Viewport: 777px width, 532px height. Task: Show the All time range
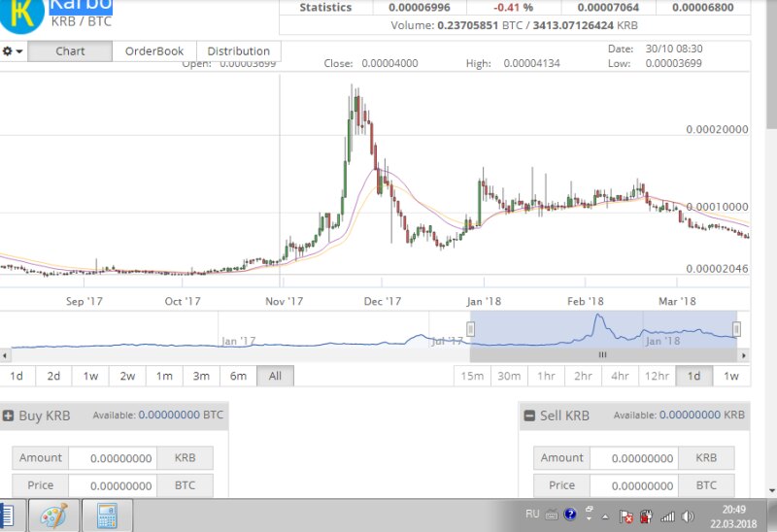pyautogui.click(x=275, y=376)
